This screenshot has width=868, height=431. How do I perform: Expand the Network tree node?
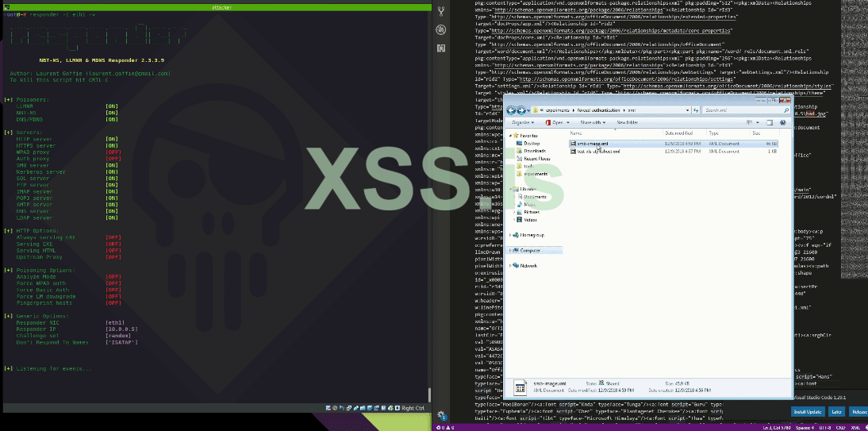pos(510,265)
